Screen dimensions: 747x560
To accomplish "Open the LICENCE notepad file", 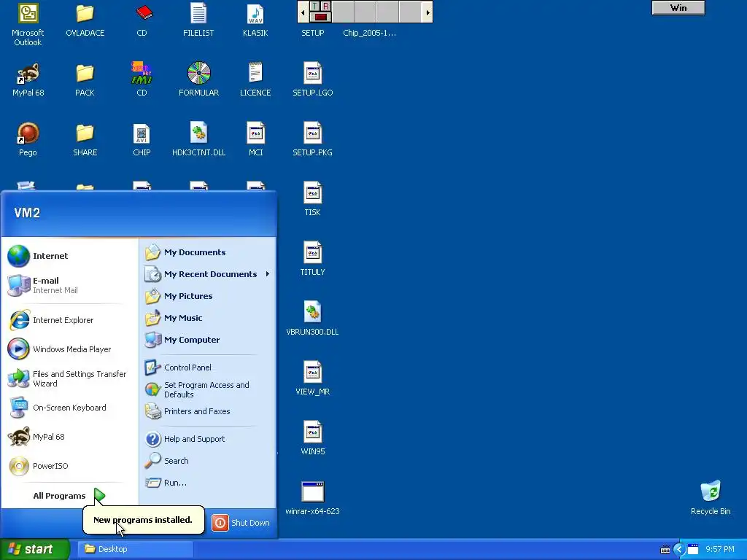I will 255,80.
